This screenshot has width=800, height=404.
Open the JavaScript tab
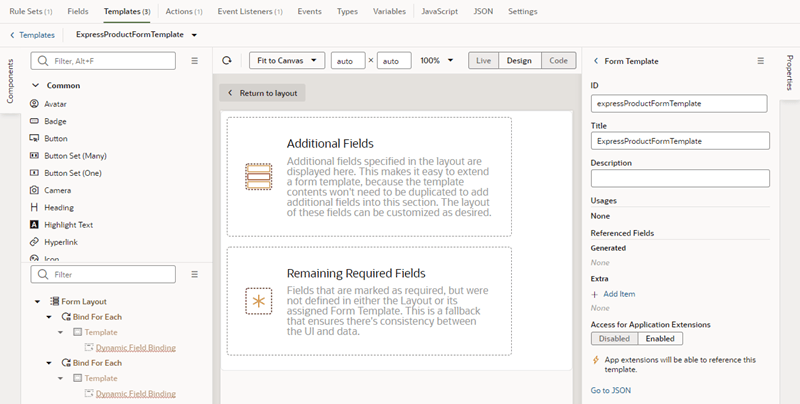click(440, 11)
